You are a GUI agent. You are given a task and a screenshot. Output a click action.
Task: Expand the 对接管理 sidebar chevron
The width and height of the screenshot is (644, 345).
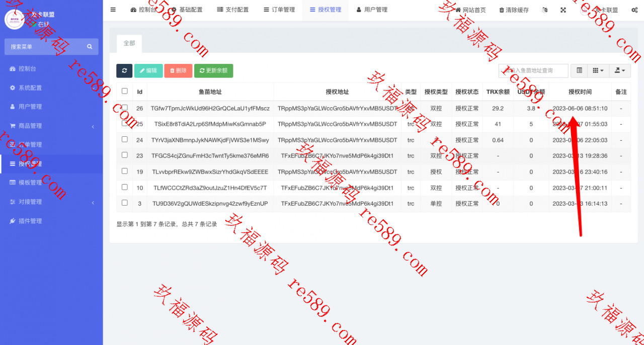click(93, 202)
